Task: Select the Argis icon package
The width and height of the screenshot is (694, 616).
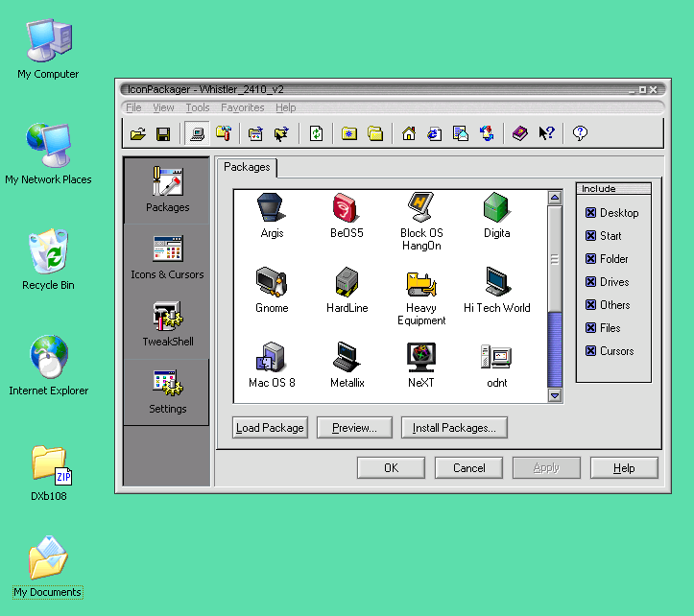Action: pyautogui.click(x=272, y=216)
